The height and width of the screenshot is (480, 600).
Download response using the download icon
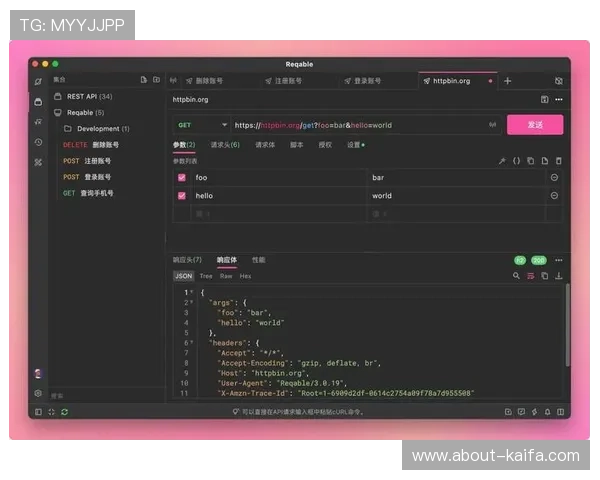(x=559, y=276)
